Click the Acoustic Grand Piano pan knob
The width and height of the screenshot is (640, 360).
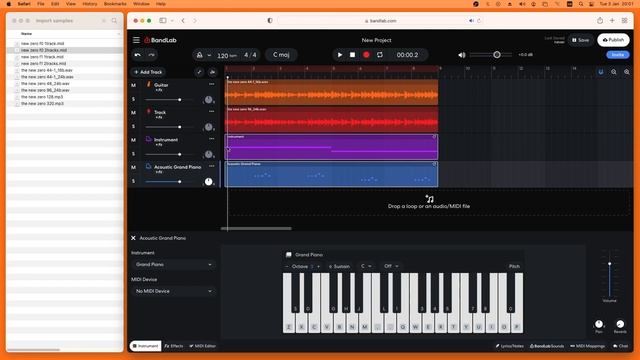(x=209, y=182)
